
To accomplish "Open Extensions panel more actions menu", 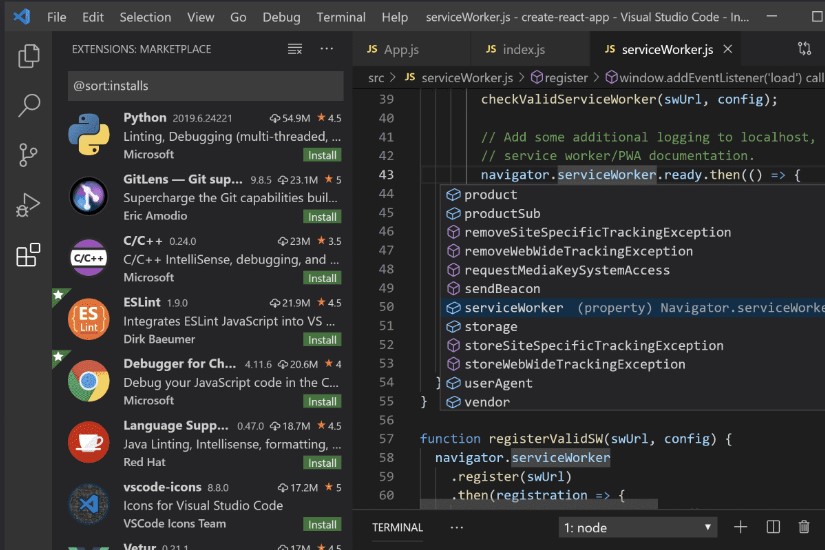I will (327, 48).
